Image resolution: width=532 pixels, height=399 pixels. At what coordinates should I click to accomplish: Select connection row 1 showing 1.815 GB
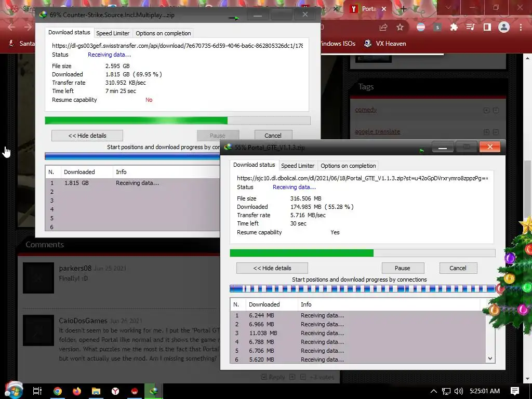132,183
